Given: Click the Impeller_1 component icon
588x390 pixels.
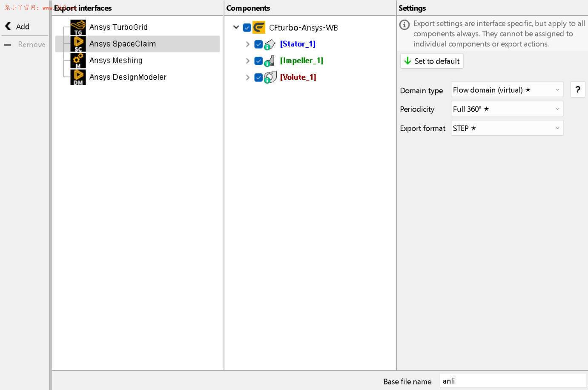Looking at the screenshot, I should (270, 61).
